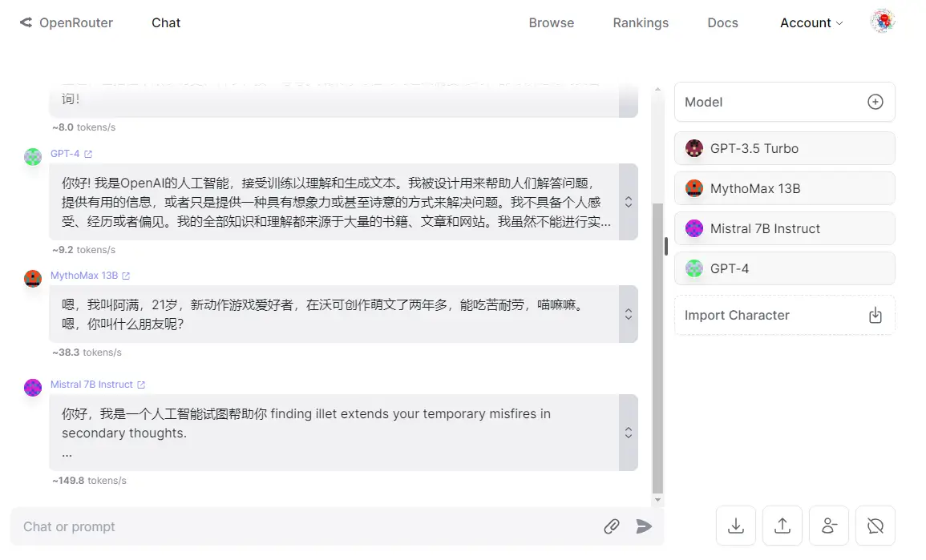
Task: Go to the Rankings page
Action: tap(641, 22)
